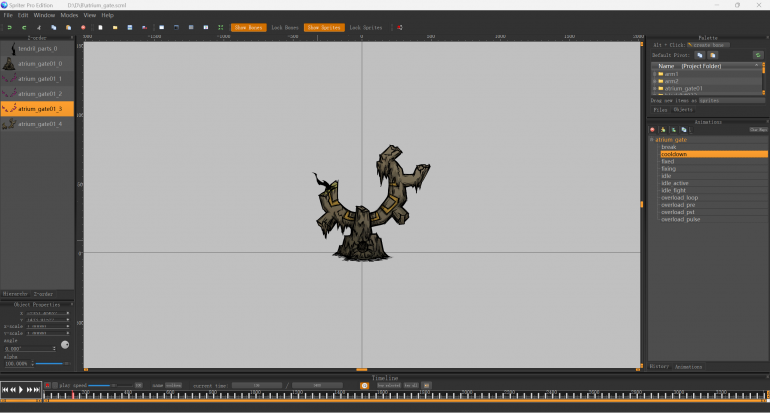Click the red icon right of Lock Sprites
The height and width of the screenshot is (413, 770).
click(400, 28)
